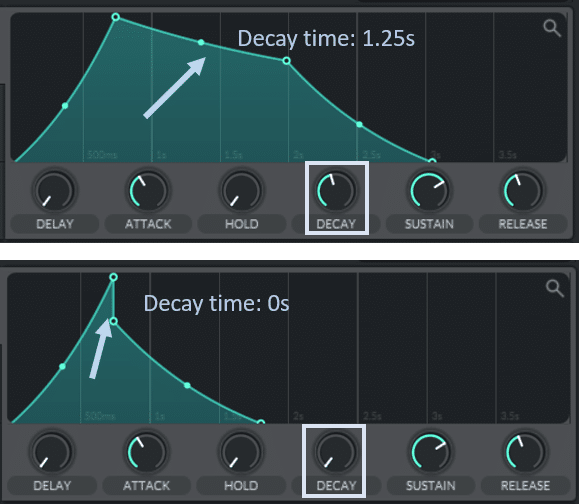Select the top envelope's attack peak node
The height and width of the screenshot is (504, 579).
click(x=116, y=17)
